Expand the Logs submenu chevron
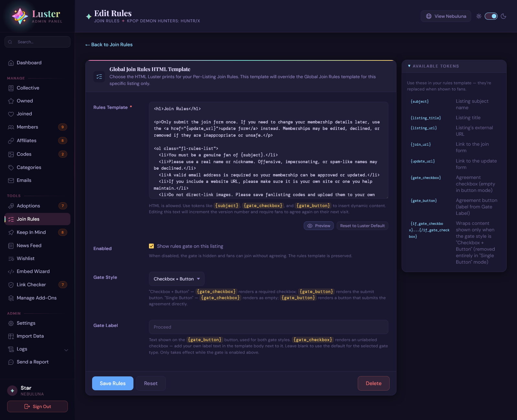 pyautogui.click(x=66, y=350)
